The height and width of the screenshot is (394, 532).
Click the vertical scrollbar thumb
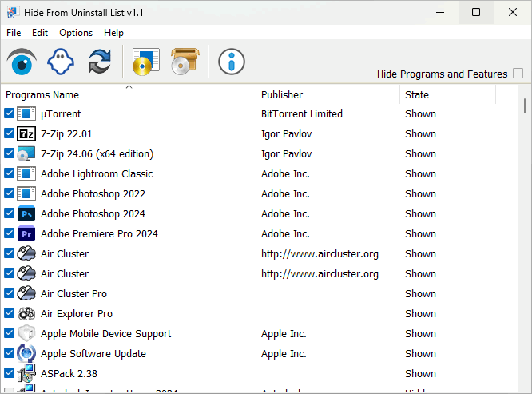(525, 105)
